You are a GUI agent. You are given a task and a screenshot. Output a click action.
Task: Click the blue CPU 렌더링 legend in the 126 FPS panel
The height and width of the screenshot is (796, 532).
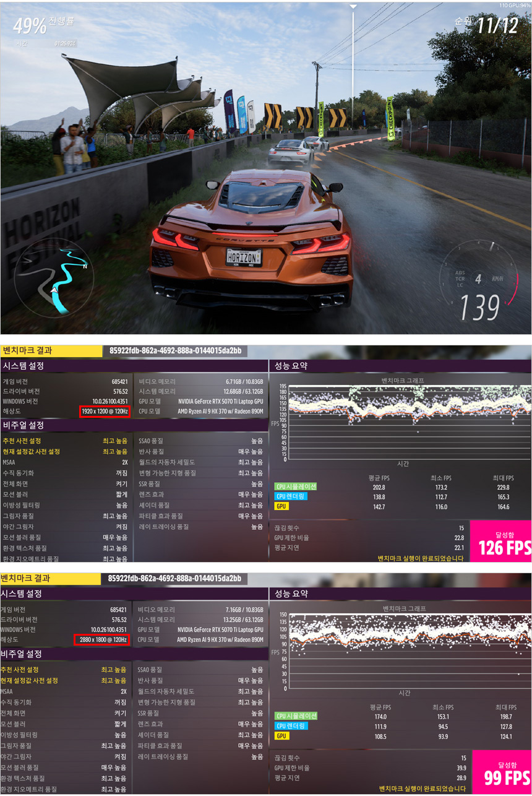click(x=290, y=496)
